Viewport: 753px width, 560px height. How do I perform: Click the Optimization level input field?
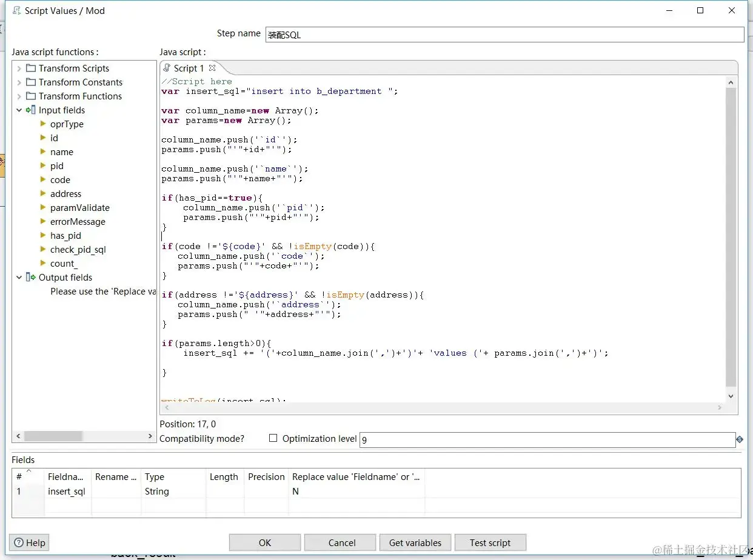pos(547,440)
